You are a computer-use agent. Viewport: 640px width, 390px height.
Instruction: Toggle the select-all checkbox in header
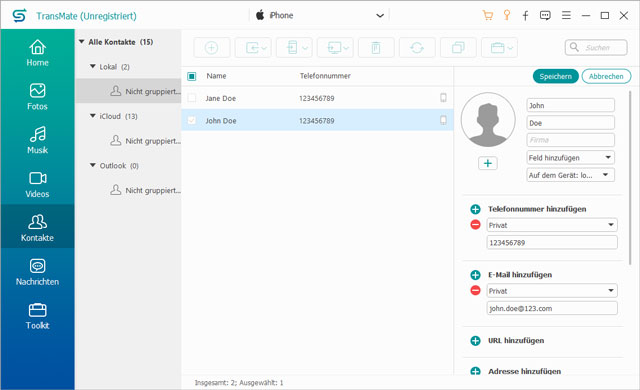click(191, 76)
